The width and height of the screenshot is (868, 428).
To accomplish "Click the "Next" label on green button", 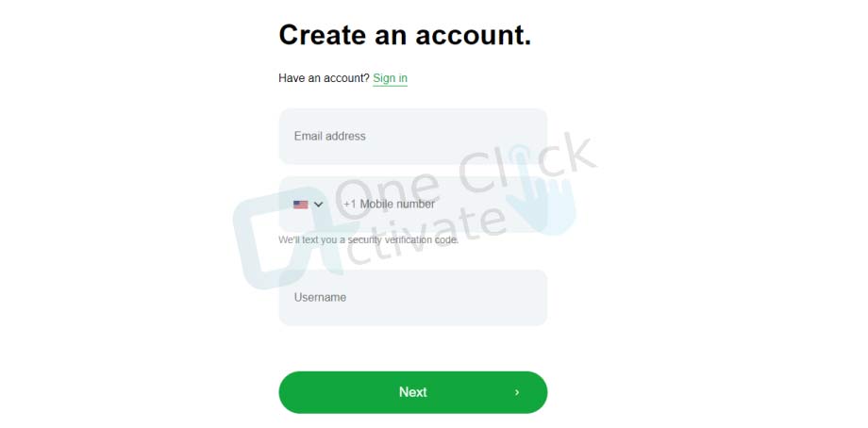I will 413,392.
